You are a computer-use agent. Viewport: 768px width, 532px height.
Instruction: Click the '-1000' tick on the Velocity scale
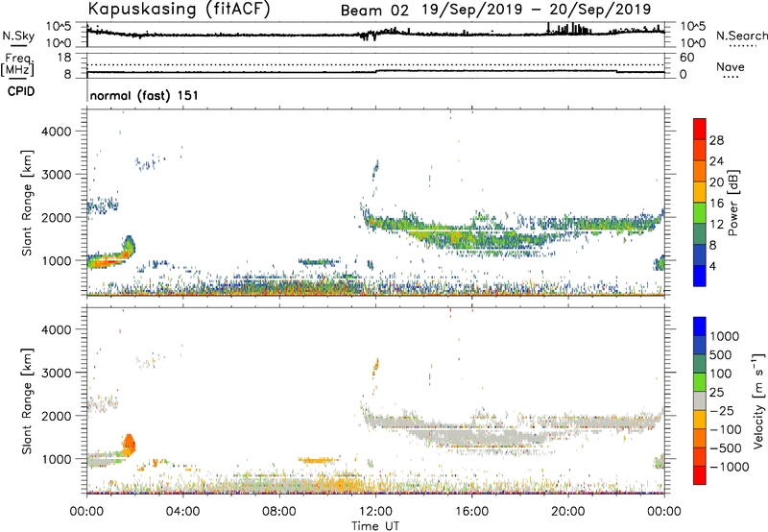point(729,467)
